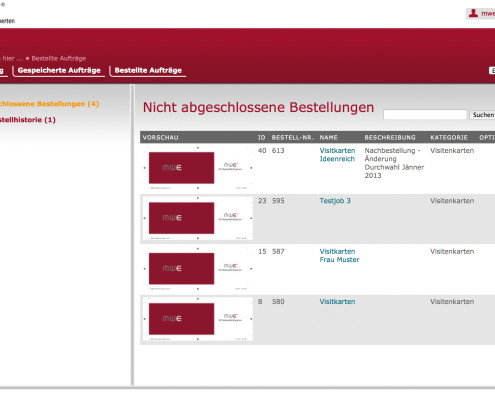Click the Nicht abgeschlossene Bestellungen heading
Image resolution: width=495 pixels, height=400 pixels.
click(258, 108)
